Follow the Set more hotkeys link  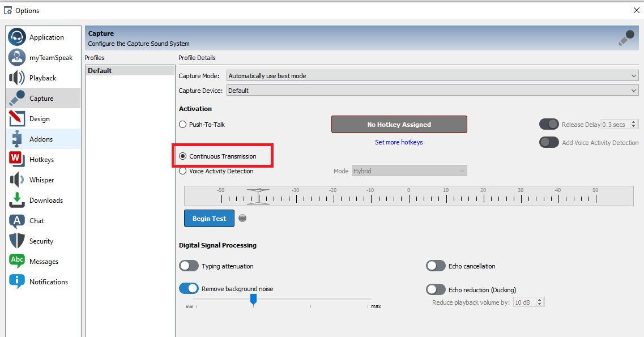[399, 142]
